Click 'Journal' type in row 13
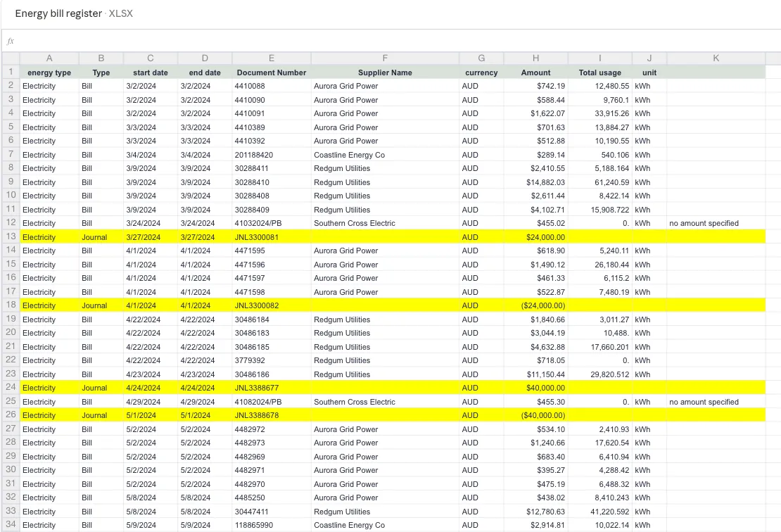781x532 pixels. (101, 236)
